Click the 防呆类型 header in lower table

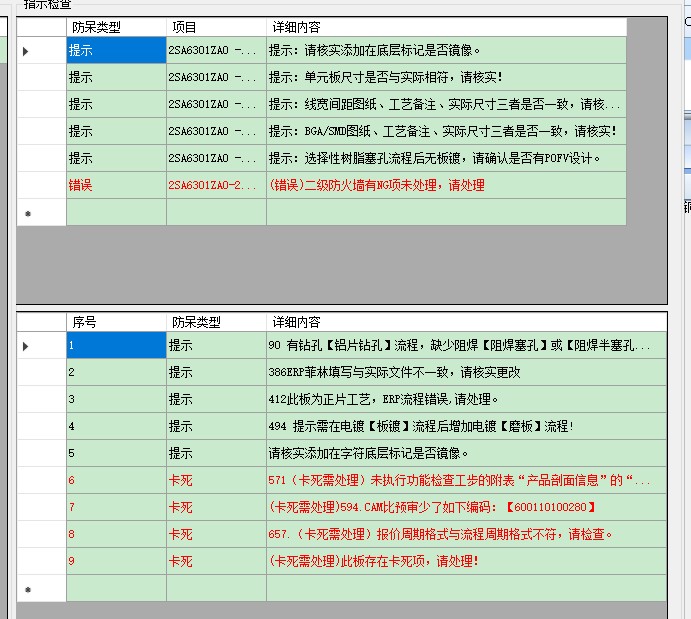(216, 322)
